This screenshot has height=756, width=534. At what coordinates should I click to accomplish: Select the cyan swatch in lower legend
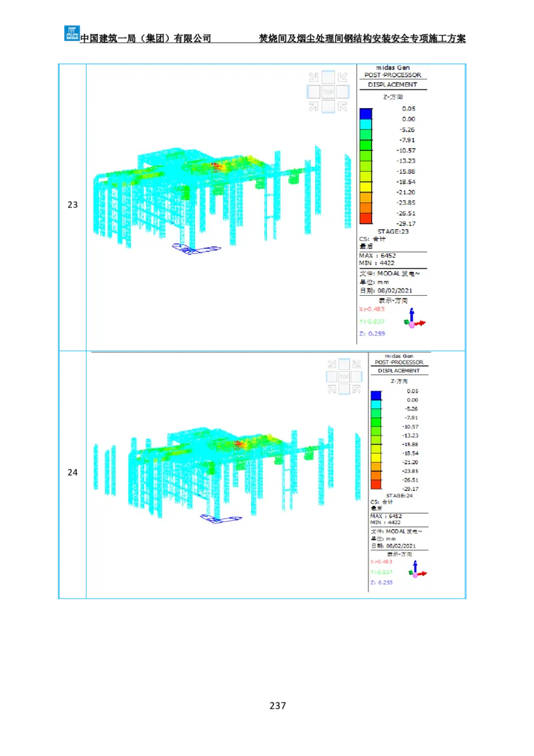(376, 405)
